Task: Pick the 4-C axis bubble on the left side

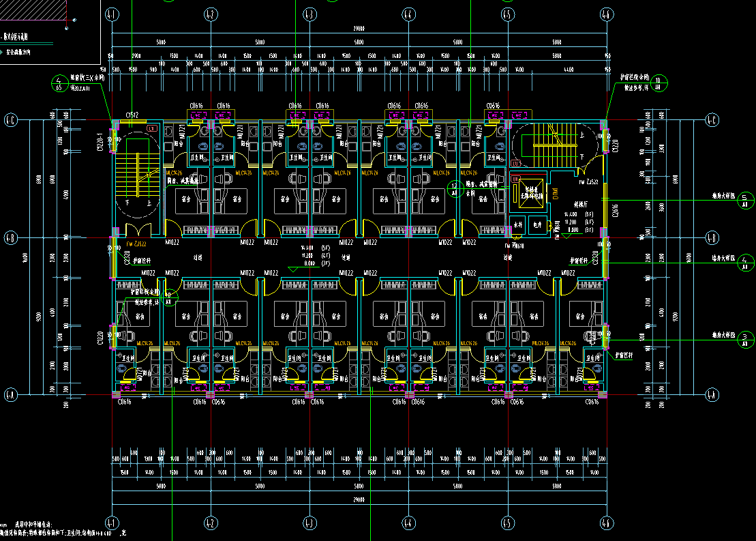Action: pyautogui.click(x=12, y=120)
